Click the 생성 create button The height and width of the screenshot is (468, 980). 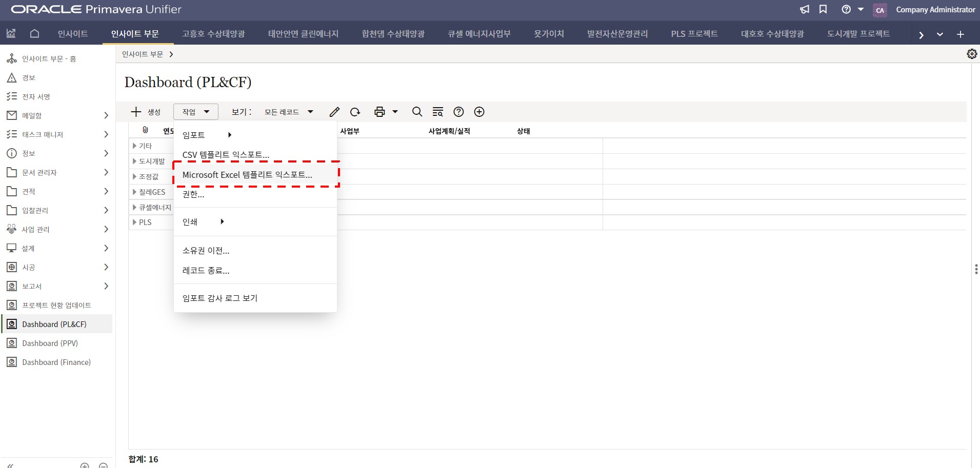(x=146, y=112)
